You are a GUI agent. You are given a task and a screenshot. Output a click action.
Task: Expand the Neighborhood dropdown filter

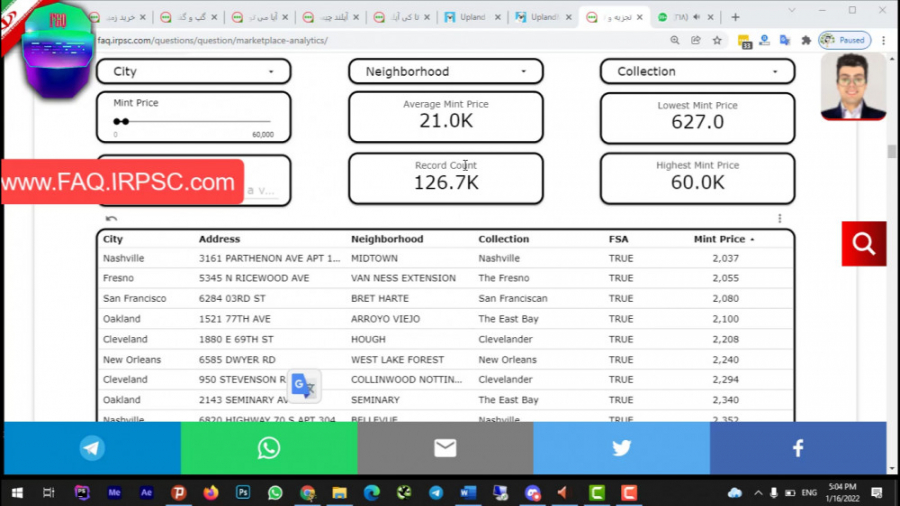click(445, 72)
